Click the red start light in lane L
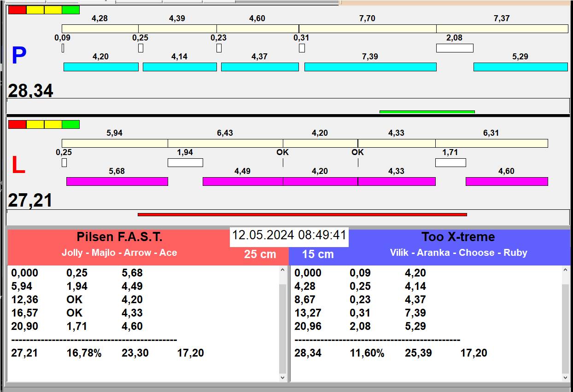This screenshot has height=392, width=573. click(x=18, y=124)
